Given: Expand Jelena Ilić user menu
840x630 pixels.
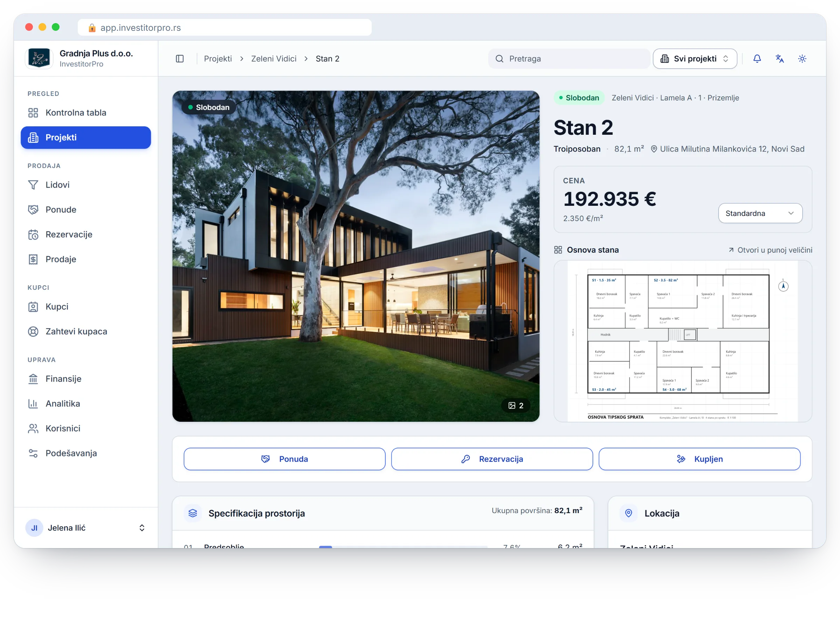Looking at the screenshot, I should (86, 528).
